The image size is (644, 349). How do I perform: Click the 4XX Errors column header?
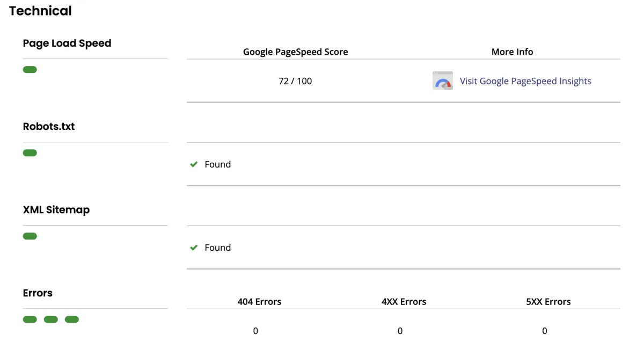coord(404,302)
